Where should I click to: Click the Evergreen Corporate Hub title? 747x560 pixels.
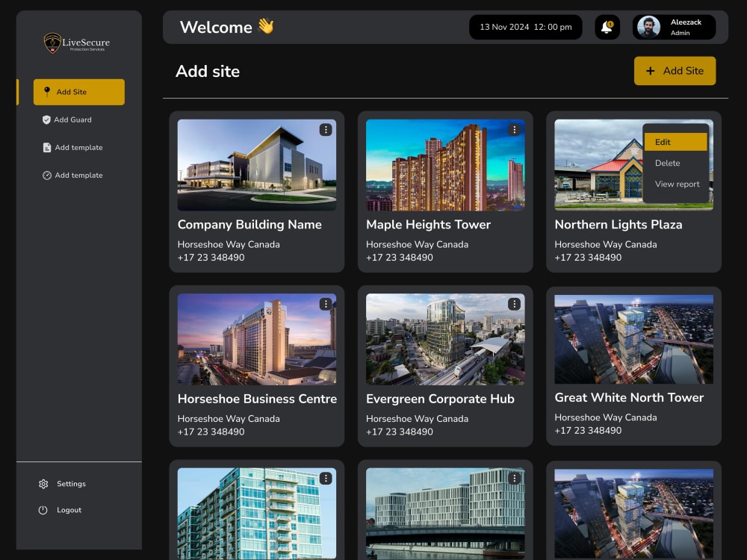tap(440, 399)
